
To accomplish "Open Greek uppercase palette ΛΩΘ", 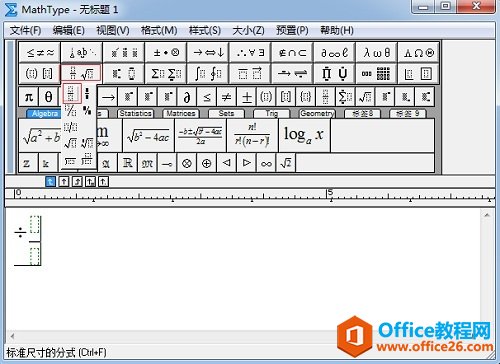I will pyautogui.click(x=419, y=53).
